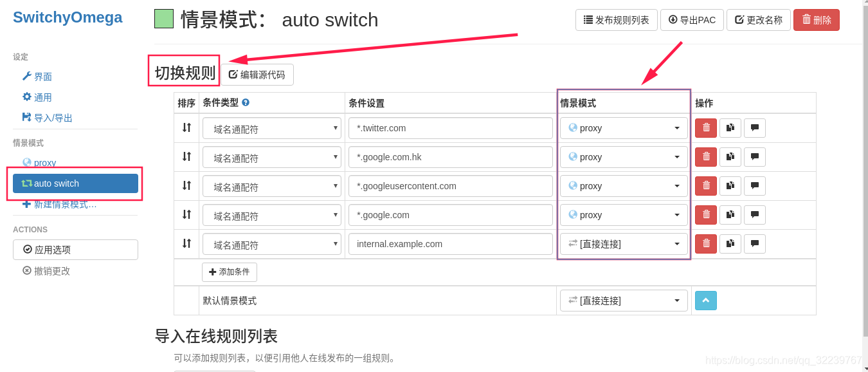Add a note to internal.example.com rule
The height and width of the screenshot is (372, 868).
754,244
